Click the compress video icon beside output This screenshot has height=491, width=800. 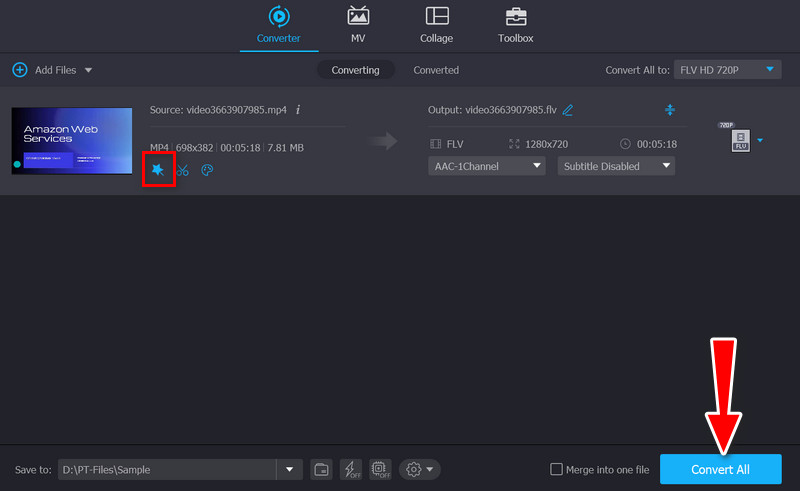tap(670, 109)
